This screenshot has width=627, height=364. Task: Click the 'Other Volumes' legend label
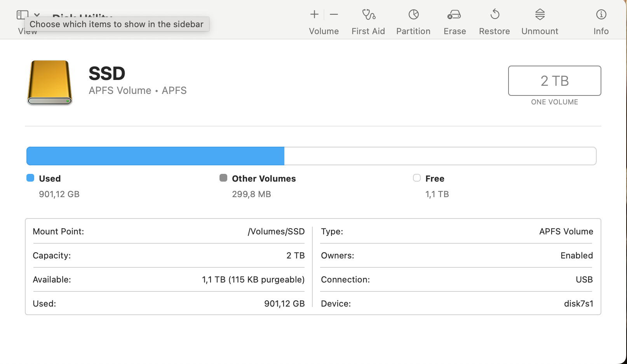pyautogui.click(x=264, y=179)
